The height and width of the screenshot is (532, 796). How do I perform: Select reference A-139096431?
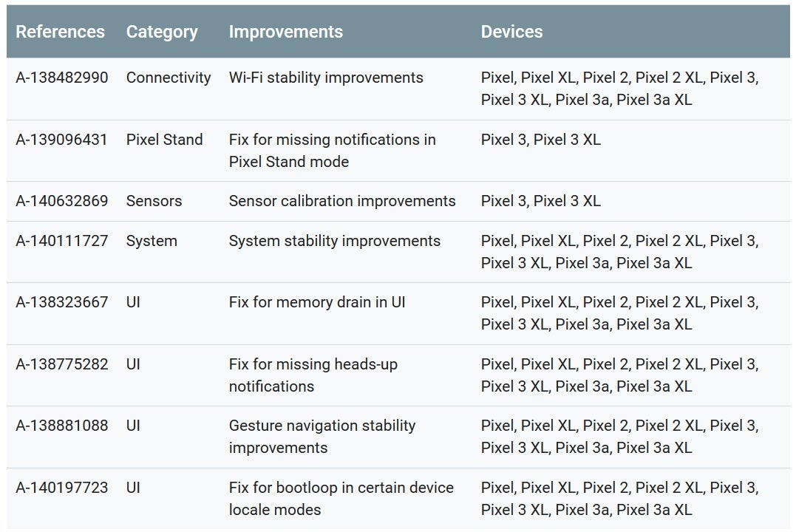pyautogui.click(x=61, y=140)
